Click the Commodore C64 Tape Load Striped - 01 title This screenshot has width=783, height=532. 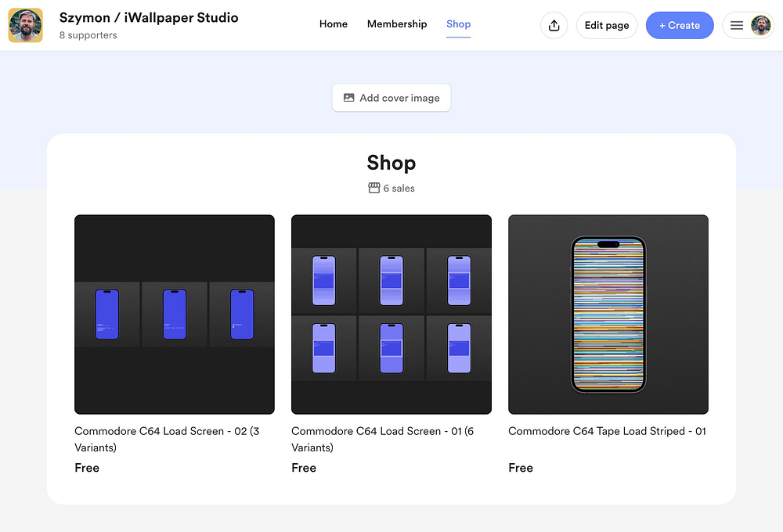coord(608,431)
